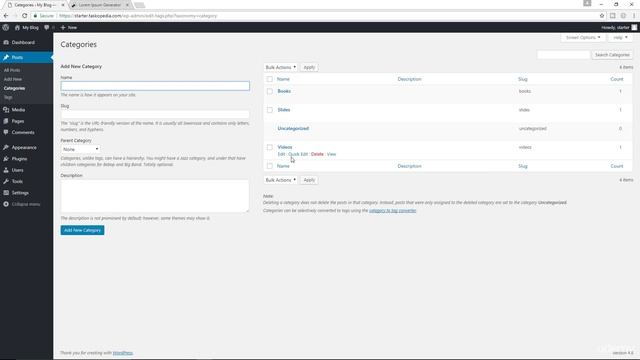Open the bottom Bulk Actions dropdown
The height and width of the screenshot is (360, 640).
click(280, 180)
